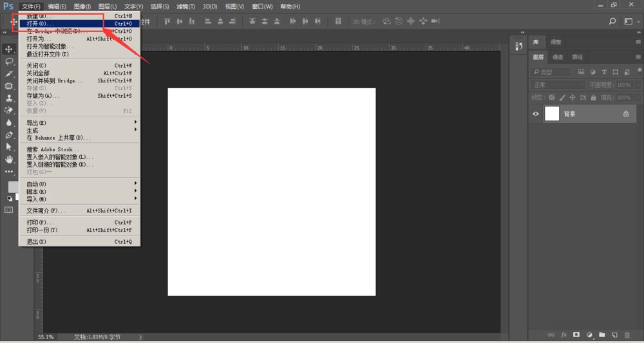The image size is (644, 343).
Task: Click the Create New Group folder icon
Action: pyautogui.click(x=601, y=335)
